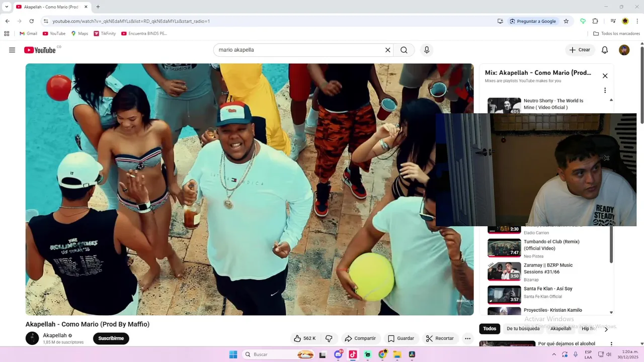Click Preguntar a Google lens button
This screenshot has height=362, width=644.
[532, 21]
